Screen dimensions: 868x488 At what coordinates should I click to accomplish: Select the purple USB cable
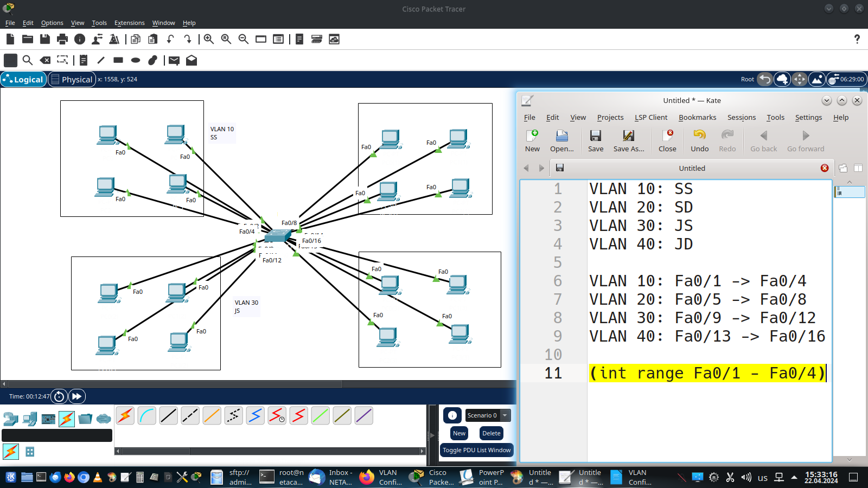pos(364,416)
